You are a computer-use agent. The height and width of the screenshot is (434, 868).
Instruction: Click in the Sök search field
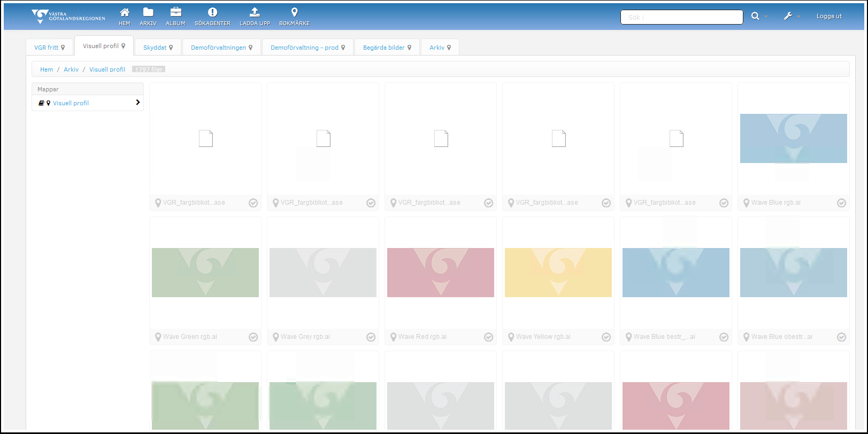[x=681, y=17]
